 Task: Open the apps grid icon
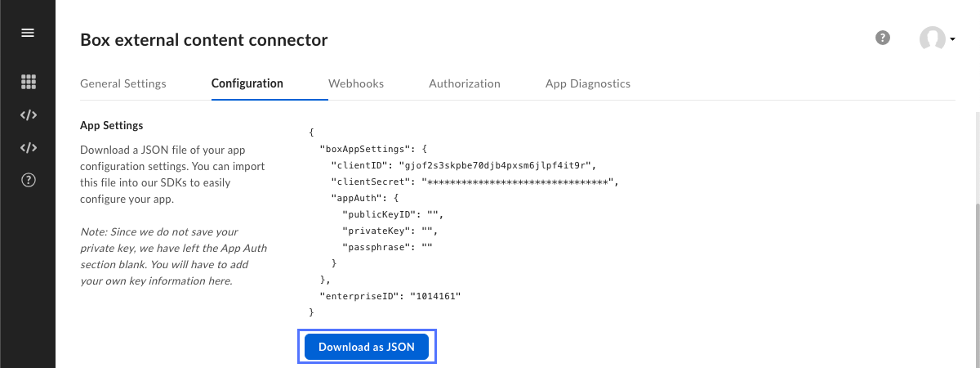click(29, 82)
